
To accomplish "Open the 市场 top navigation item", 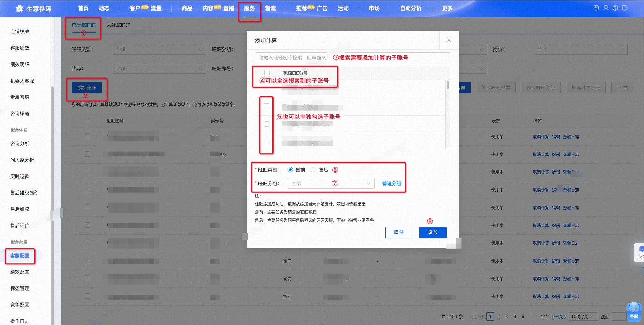I will pyautogui.click(x=374, y=9).
